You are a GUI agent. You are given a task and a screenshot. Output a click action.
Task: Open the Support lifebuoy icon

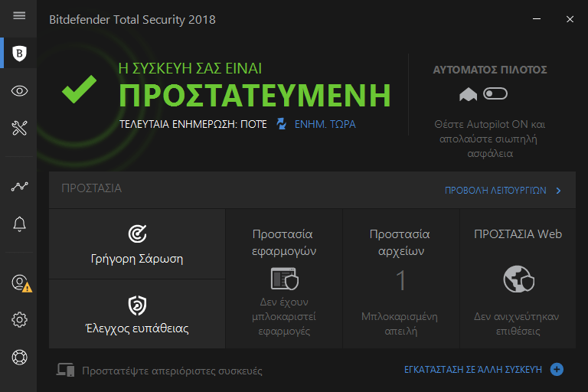(x=19, y=357)
